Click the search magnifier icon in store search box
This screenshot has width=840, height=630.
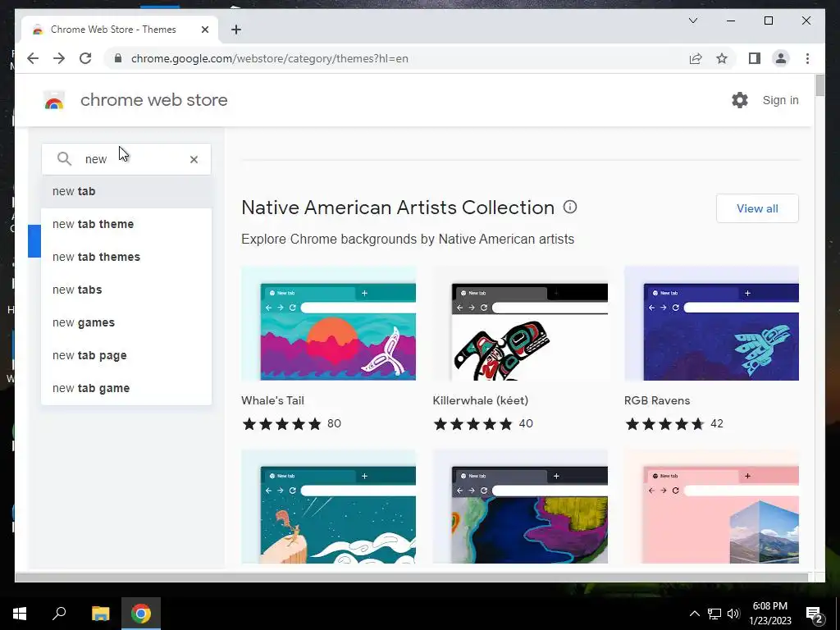[x=64, y=159]
